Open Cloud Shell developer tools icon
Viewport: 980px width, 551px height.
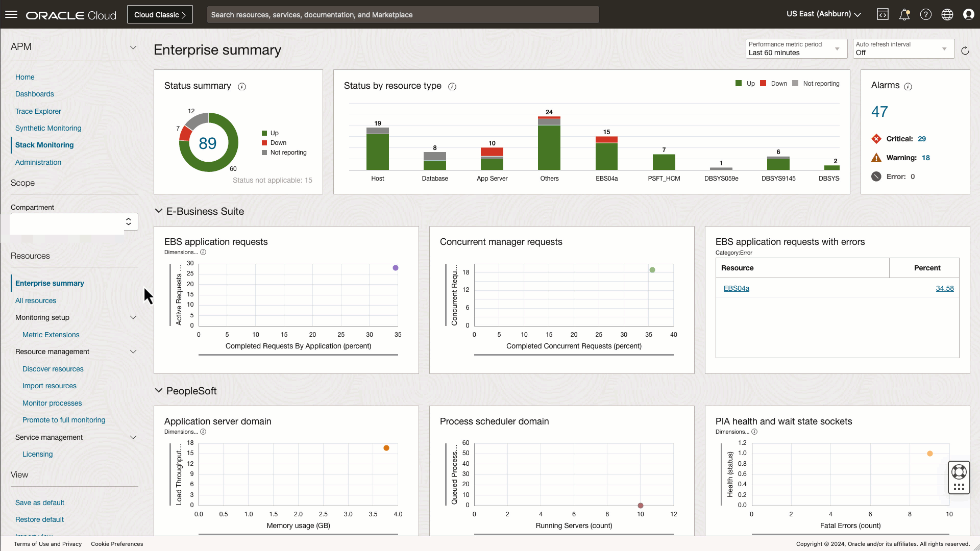(x=883, y=14)
